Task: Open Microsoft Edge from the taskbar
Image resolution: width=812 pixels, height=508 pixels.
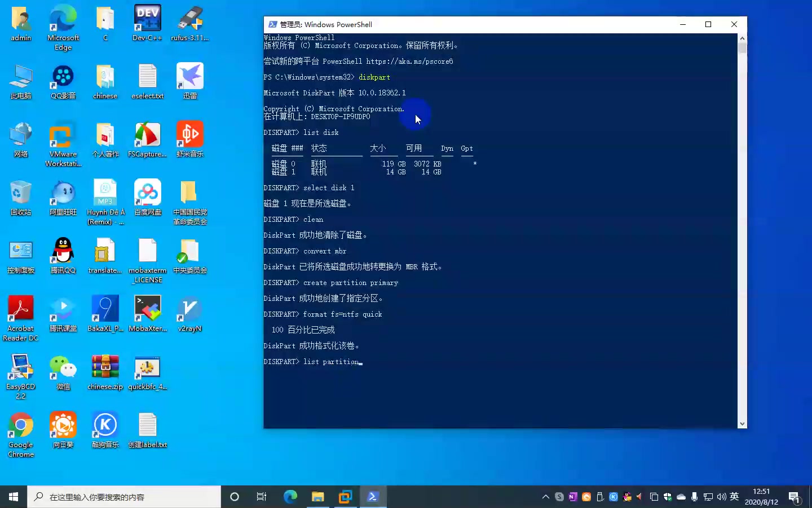Action: [x=290, y=497]
